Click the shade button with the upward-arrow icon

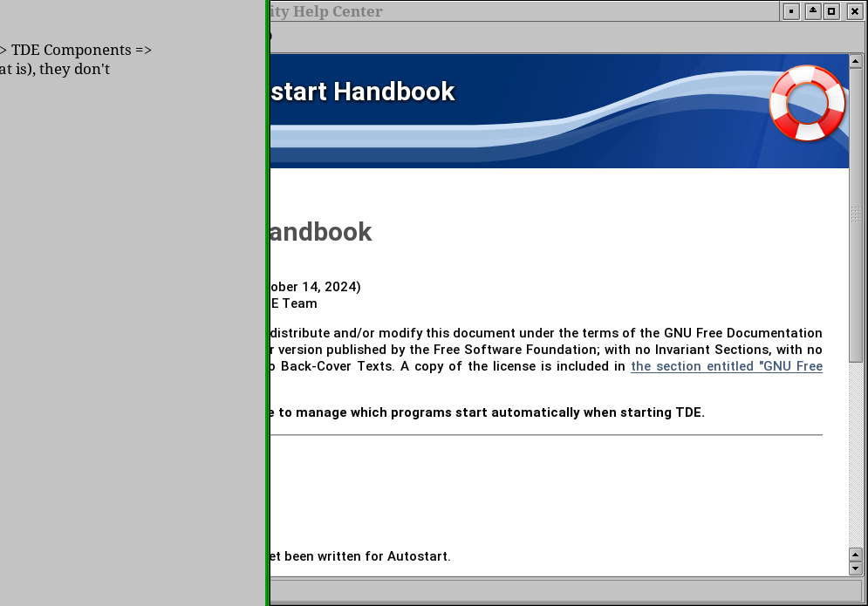point(813,11)
